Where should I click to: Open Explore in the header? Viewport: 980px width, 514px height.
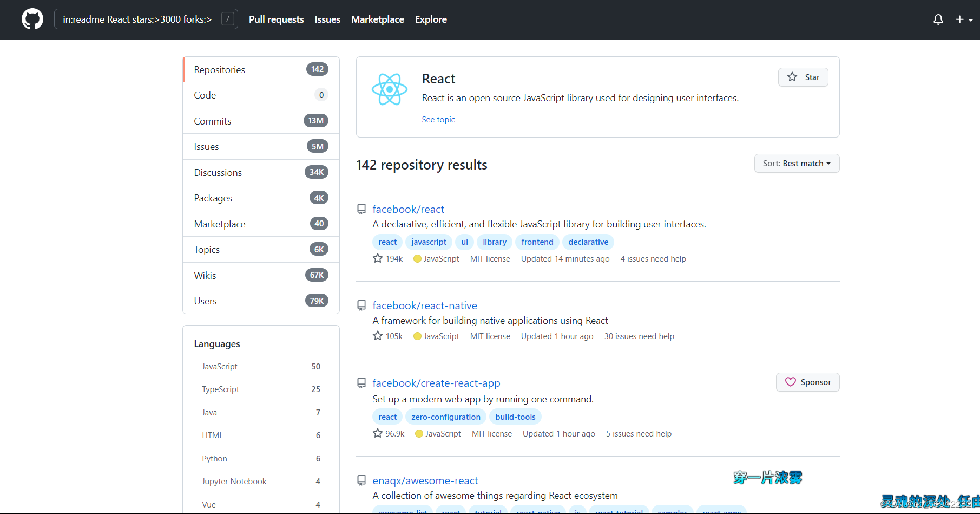[431, 19]
